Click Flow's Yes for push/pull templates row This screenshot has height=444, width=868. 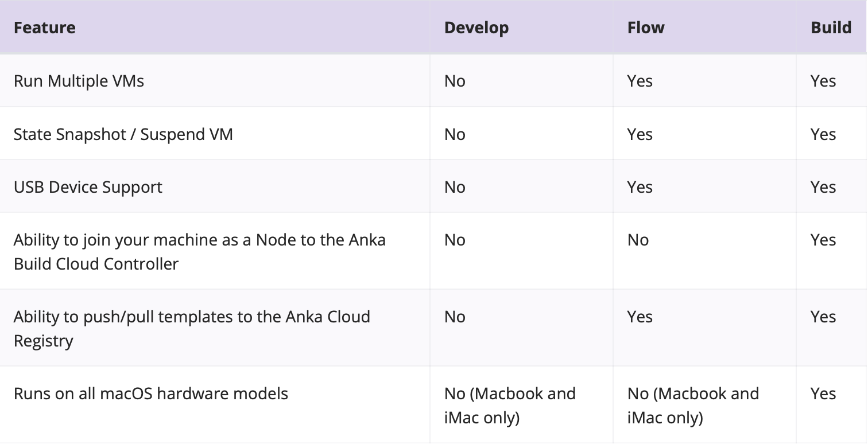tap(640, 317)
